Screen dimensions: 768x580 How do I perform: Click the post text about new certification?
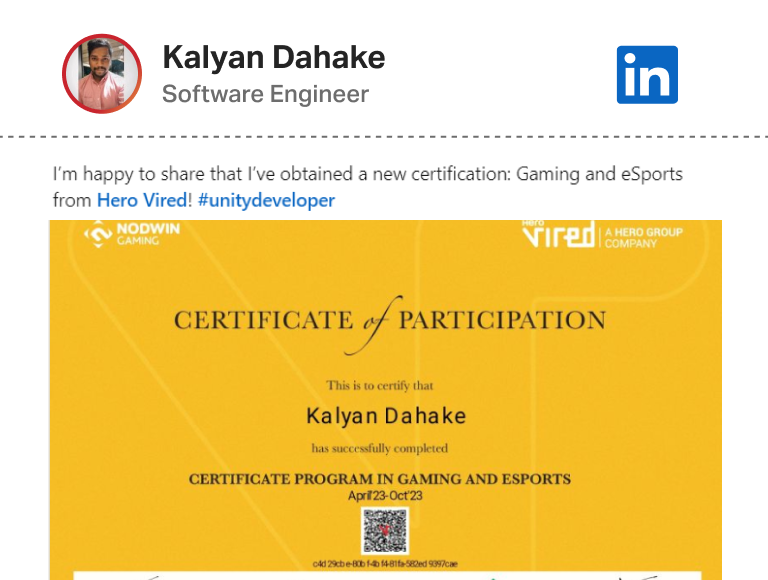367,175
